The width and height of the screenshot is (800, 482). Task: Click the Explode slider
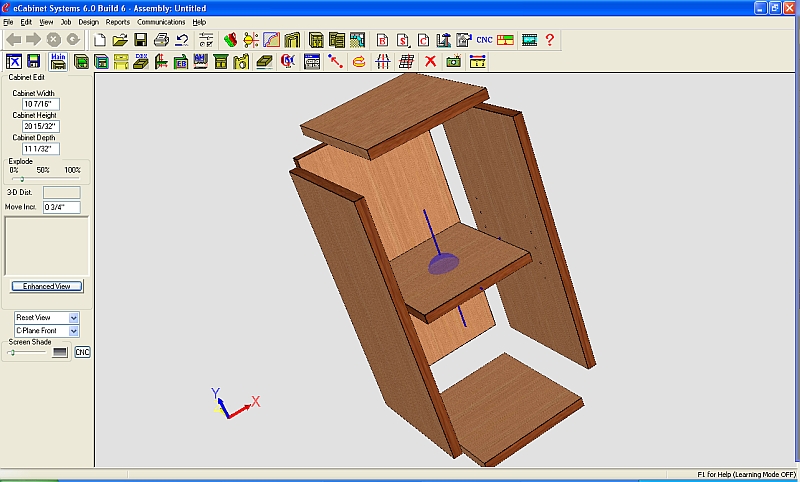pos(22,179)
